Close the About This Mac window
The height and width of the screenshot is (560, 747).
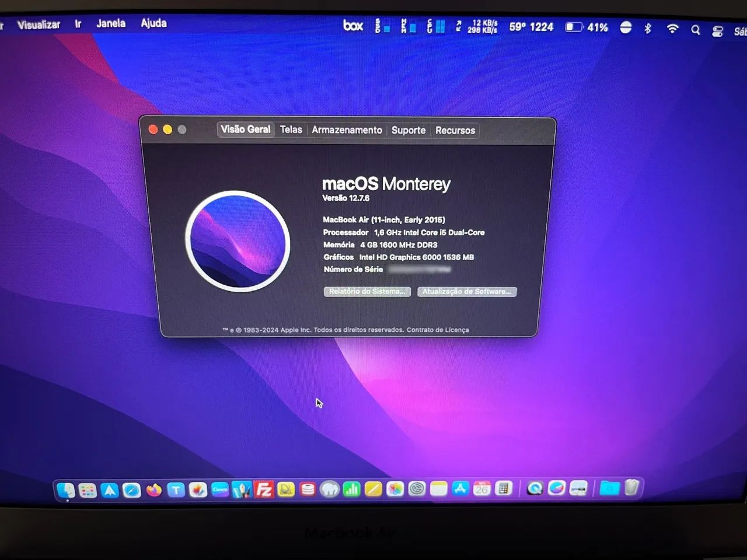[153, 129]
